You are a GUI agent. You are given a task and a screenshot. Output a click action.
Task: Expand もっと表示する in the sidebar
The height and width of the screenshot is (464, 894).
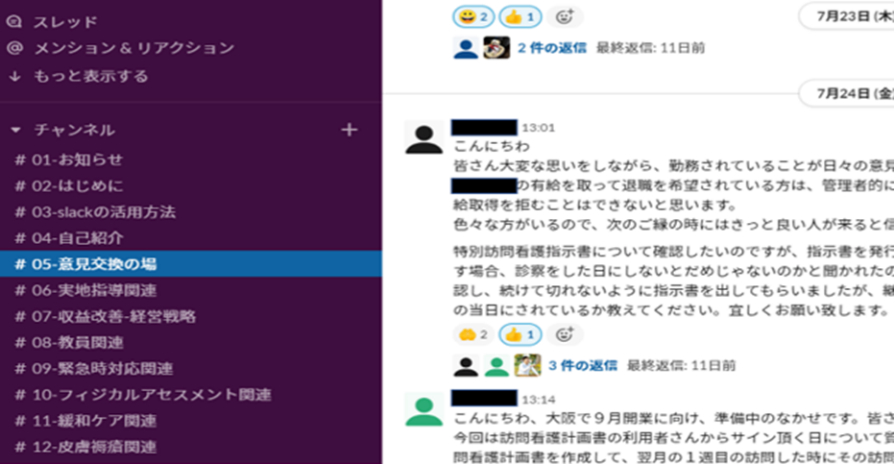tap(78, 76)
